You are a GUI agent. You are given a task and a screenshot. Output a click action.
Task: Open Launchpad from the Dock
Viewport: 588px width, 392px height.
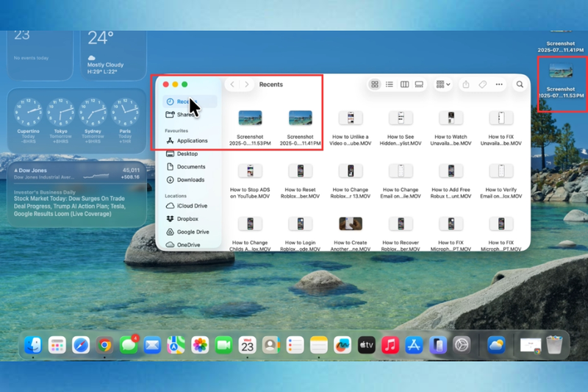(57, 345)
